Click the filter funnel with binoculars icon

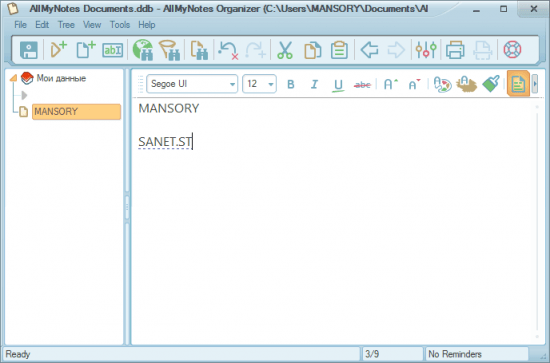(170, 50)
